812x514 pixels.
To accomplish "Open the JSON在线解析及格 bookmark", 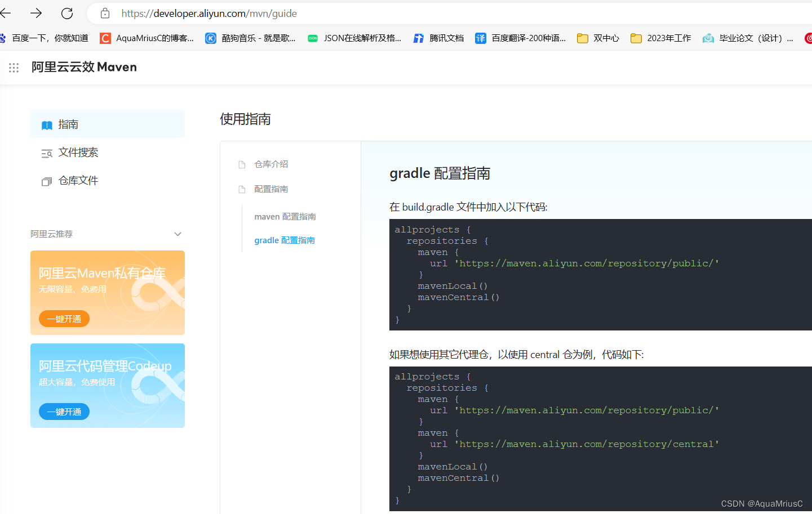I will [354, 38].
